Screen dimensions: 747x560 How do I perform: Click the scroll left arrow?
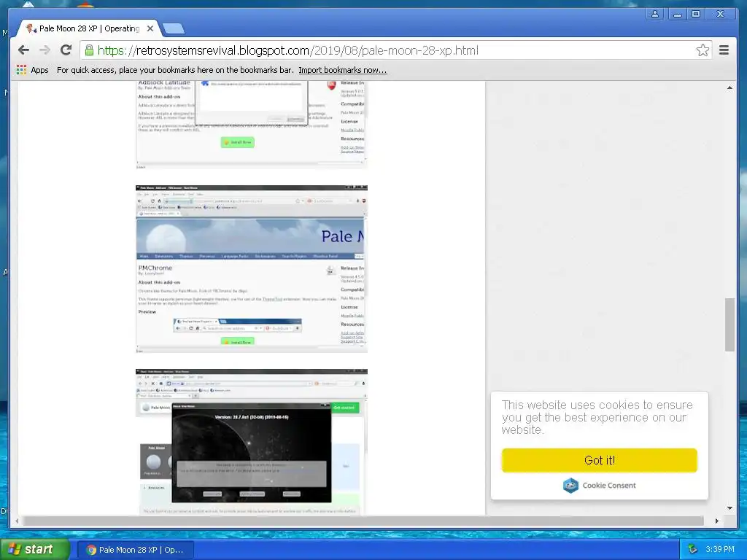coord(18,521)
